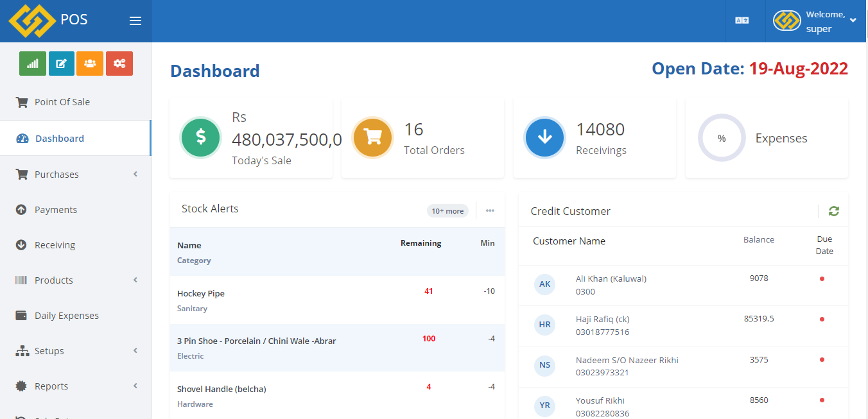The width and height of the screenshot is (868, 419).
Task: Select customer Nadeem S/O Nazeer Rikhi
Action: point(627,360)
